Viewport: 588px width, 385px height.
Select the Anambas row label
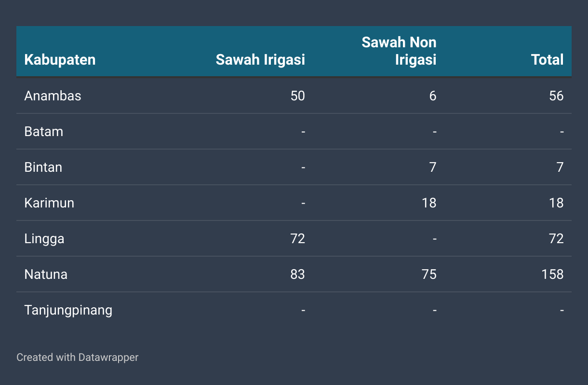pos(53,96)
